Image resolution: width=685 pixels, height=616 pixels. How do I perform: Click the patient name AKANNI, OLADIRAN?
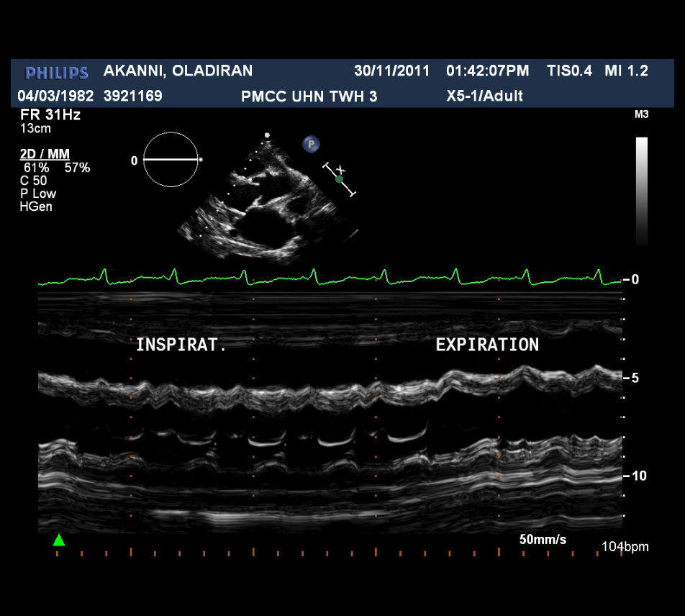tap(178, 71)
